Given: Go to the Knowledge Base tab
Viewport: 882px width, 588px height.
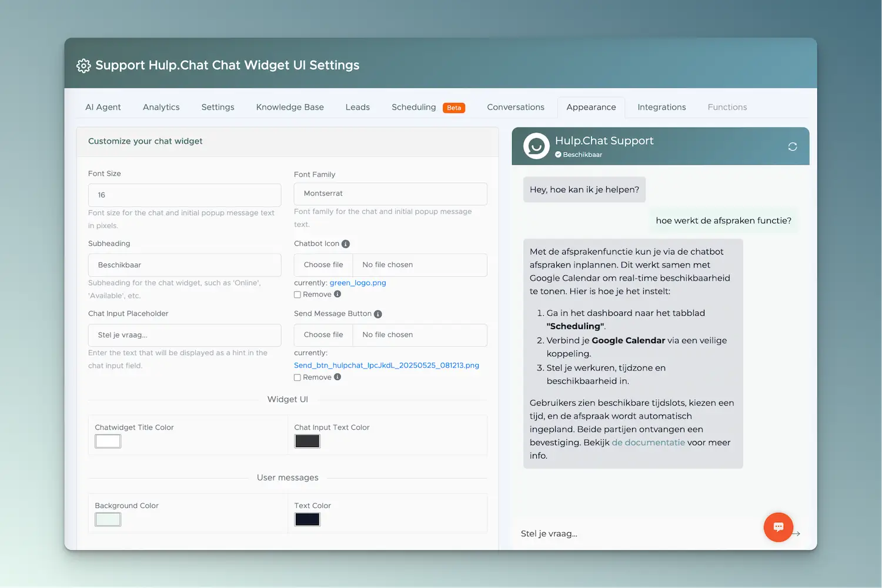Looking at the screenshot, I should [290, 107].
